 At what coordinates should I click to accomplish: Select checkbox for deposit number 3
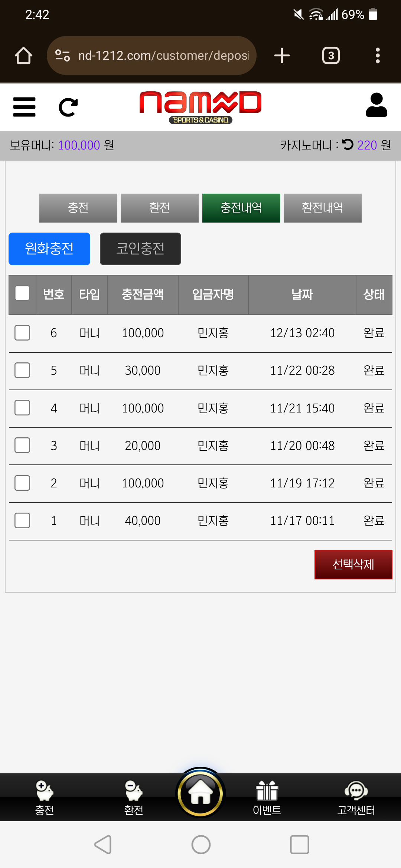point(22,445)
